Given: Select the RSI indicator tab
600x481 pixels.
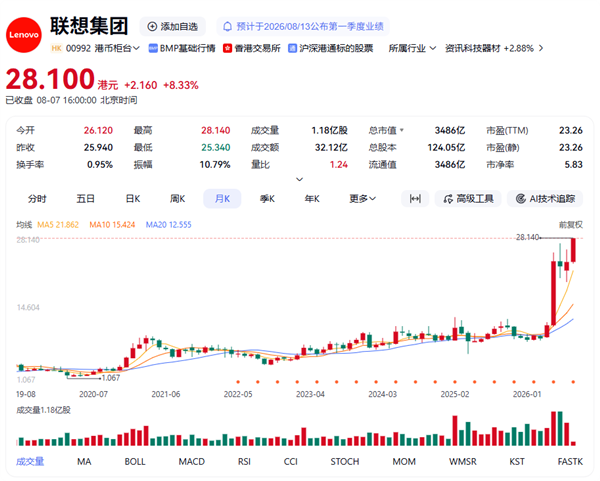Looking at the screenshot, I should 244,461.
